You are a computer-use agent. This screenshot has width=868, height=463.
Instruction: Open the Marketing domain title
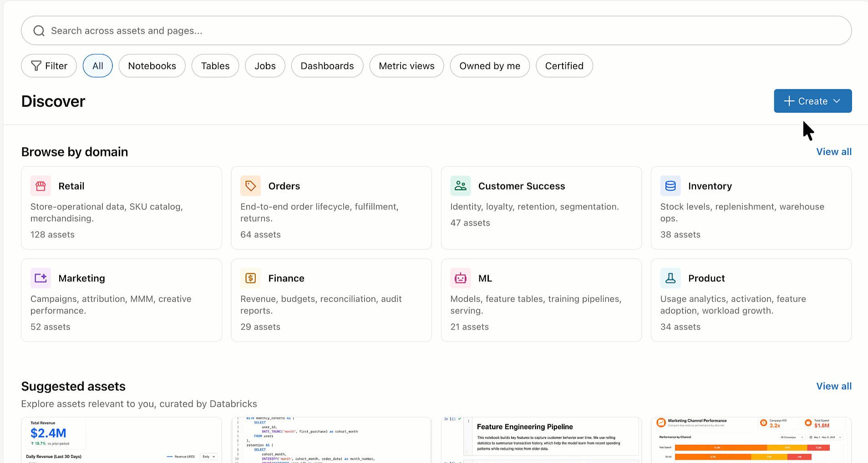click(81, 278)
